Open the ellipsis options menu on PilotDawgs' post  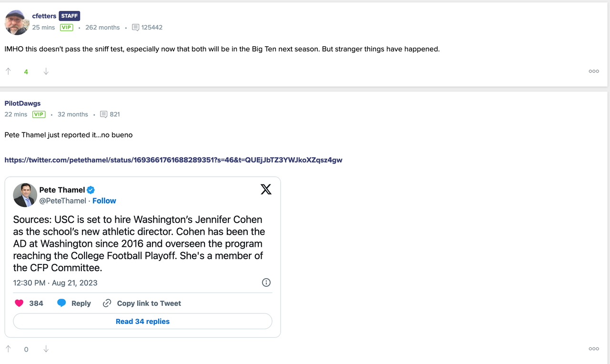tap(593, 349)
